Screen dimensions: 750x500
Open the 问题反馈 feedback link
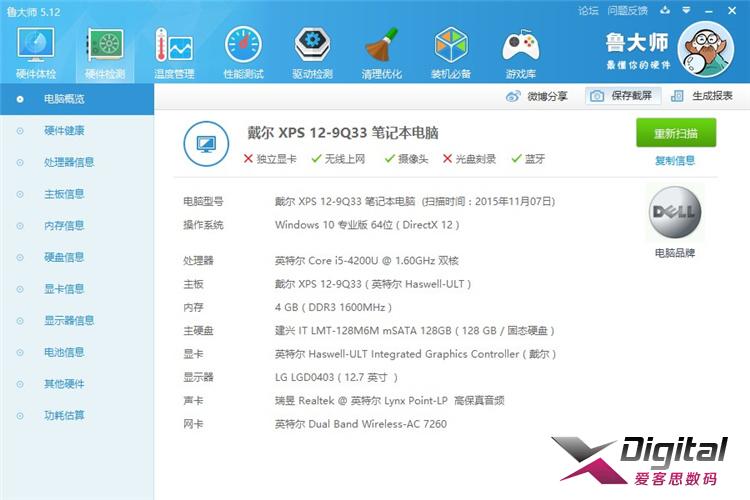[x=628, y=11]
